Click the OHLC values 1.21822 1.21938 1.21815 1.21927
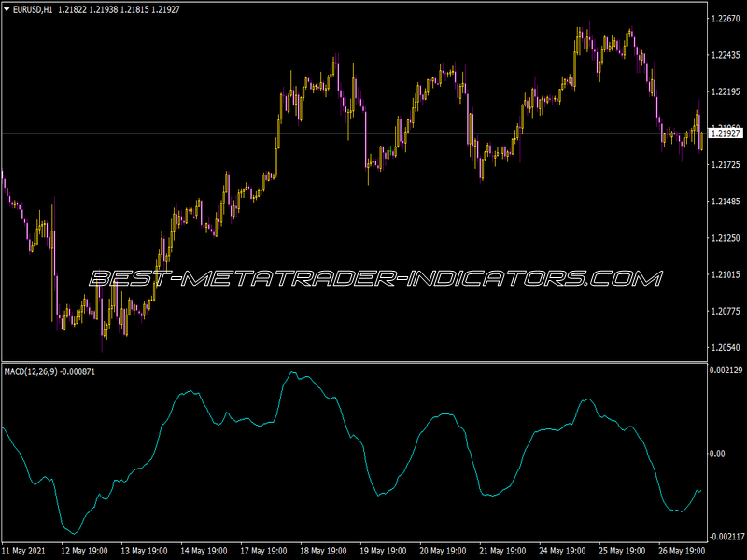The width and height of the screenshot is (747, 560). 120,9
